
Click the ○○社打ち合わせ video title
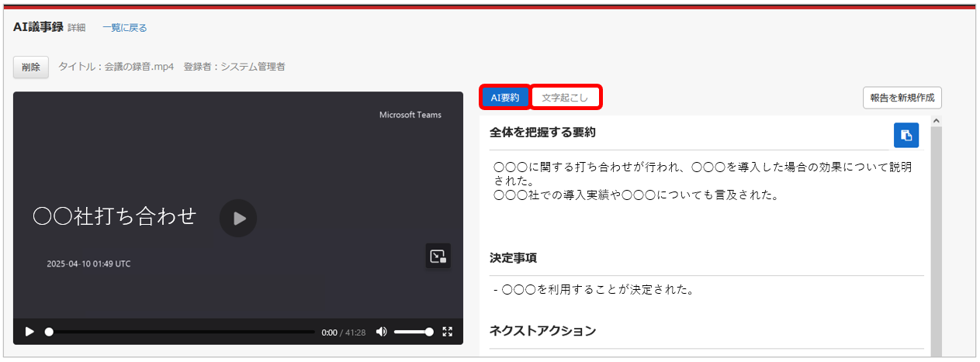(115, 217)
